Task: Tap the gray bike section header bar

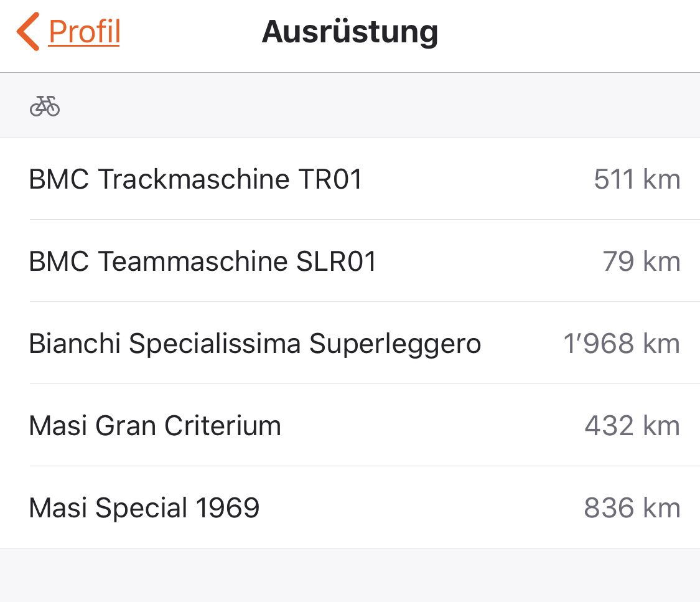Action: [x=373, y=106]
